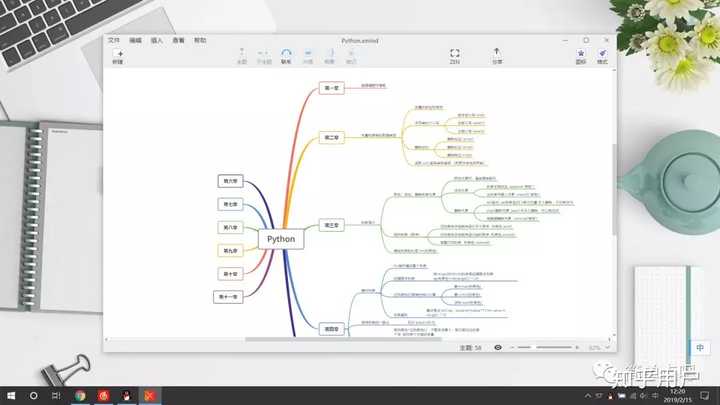Enter ZEN fullscreen mode
Screen dimensions: 720x405
point(455,56)
